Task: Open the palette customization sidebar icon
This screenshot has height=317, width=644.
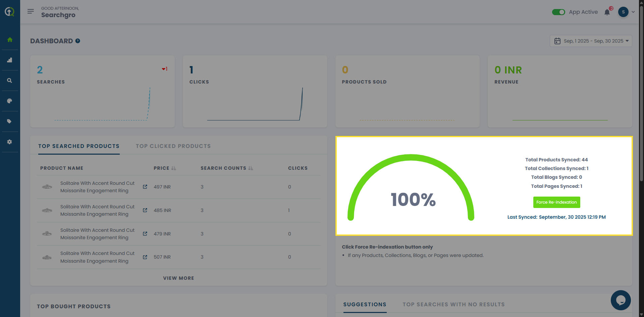Action: pyautogui.click(x=10, y=101)
